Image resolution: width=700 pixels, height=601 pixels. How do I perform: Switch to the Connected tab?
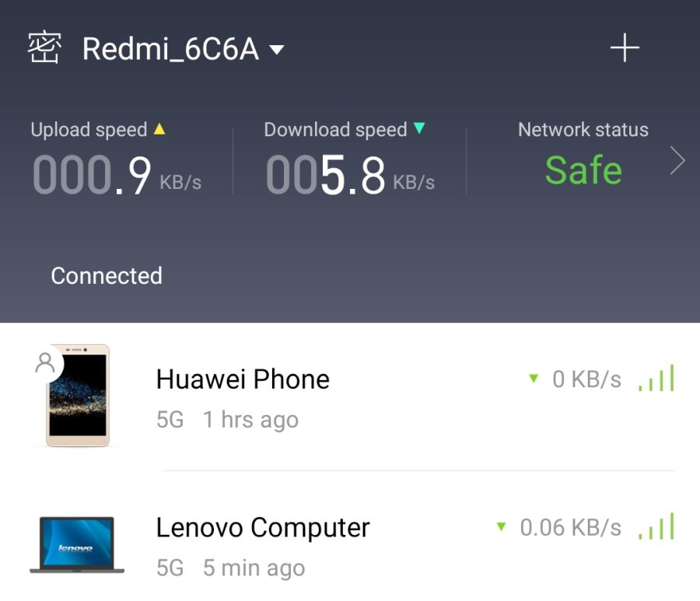107,276
